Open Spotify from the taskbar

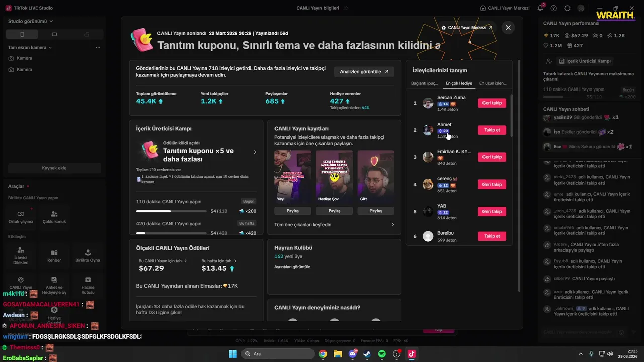(382, 354)
